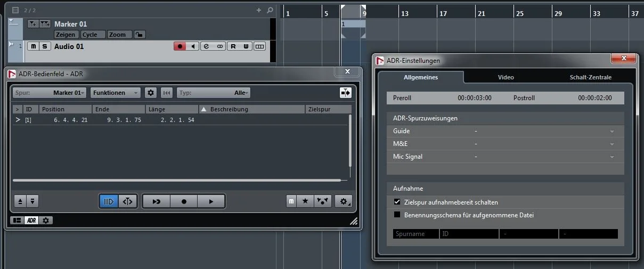The width and height of the screenshot is (644, 269).
Task: Switch to the Allgemeines tab
Action: (x=421, y=77)
